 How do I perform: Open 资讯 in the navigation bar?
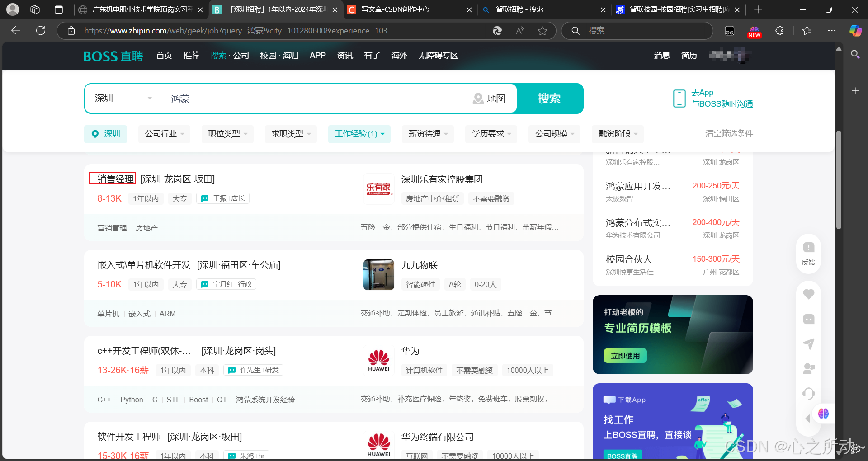345,56
